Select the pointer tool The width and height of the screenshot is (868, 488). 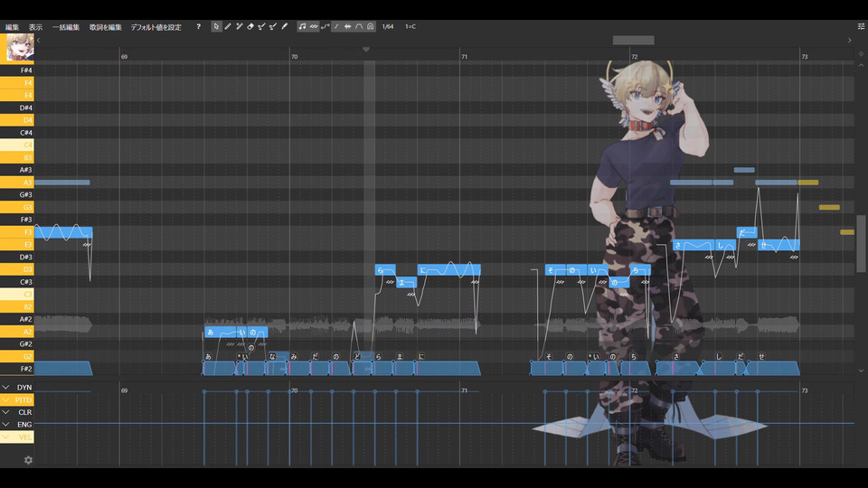coord(216,26)
